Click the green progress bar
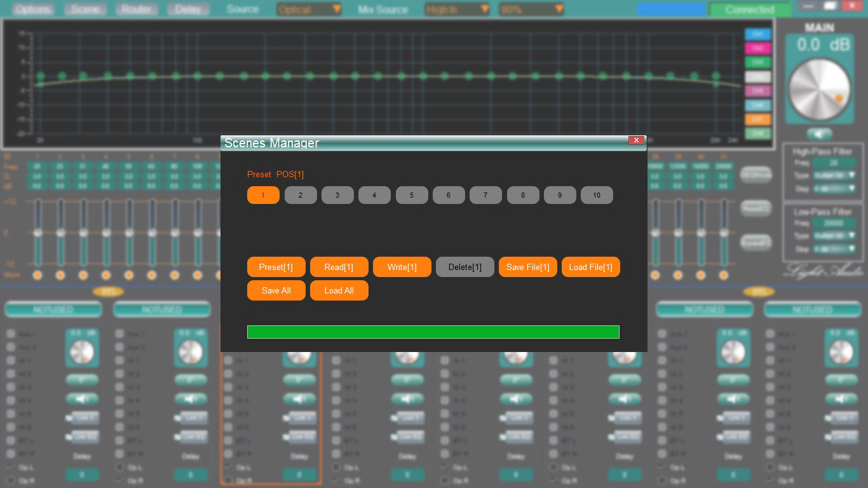Viewport: 868px width, 488px height. pyautogui.click(x=433, y=332)
